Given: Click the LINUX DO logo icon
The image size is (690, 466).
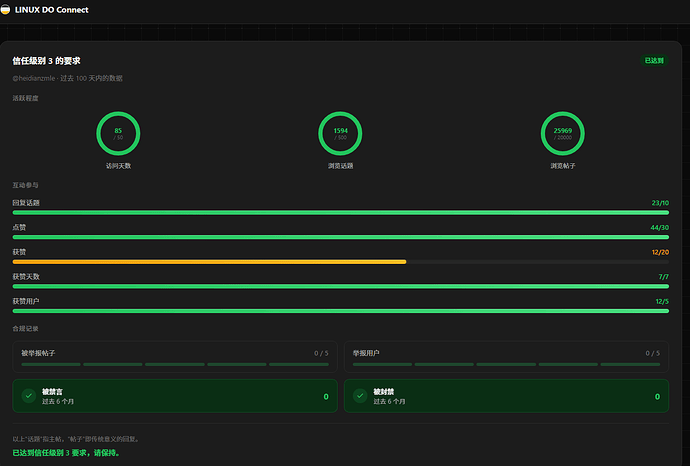Looking at the screenshot, I should (x=5, y=10).
